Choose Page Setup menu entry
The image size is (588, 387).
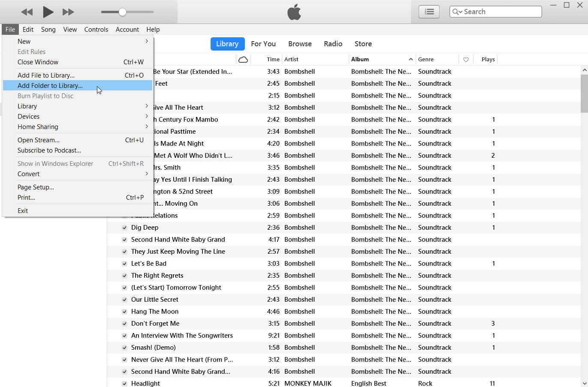78,187
